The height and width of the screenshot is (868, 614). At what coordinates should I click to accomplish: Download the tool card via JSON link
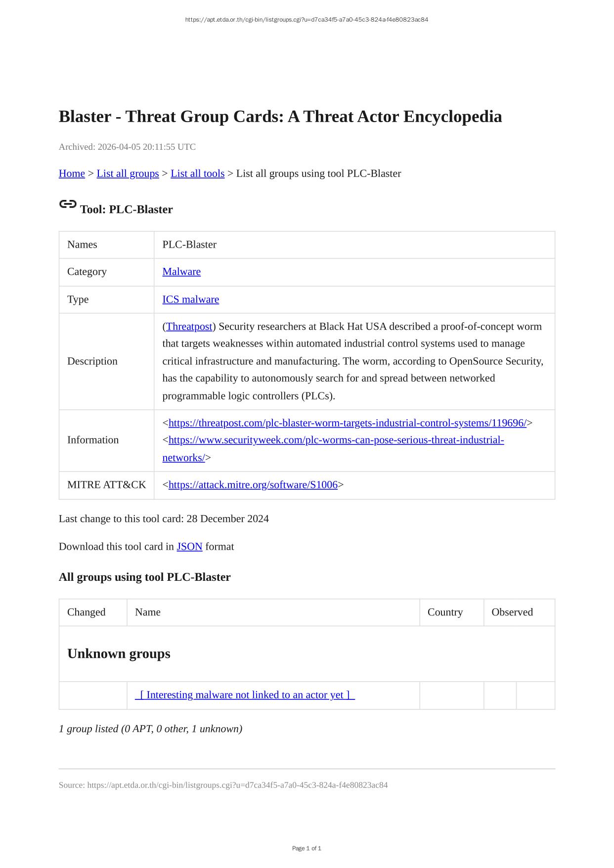coord(189,547)
